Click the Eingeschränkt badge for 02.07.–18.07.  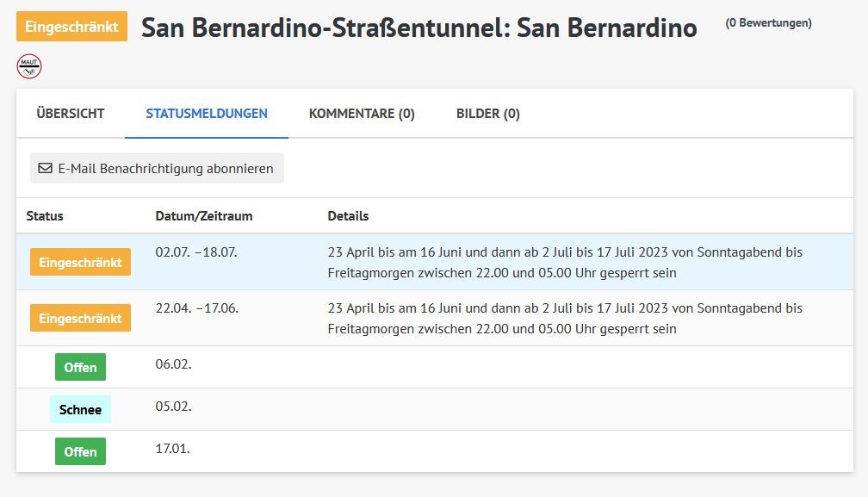tap(80, 263)
